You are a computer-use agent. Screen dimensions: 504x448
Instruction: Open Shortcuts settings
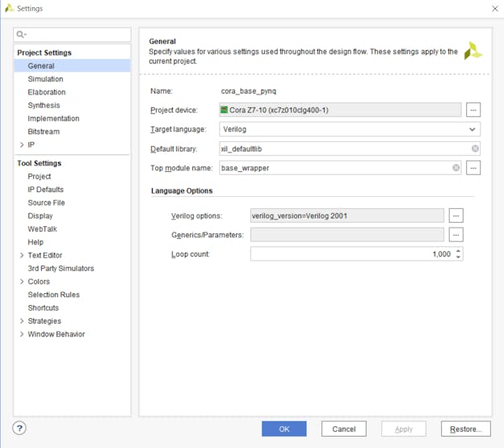[43, 308]
